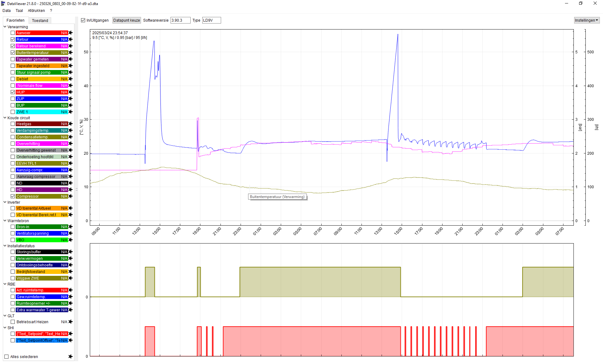
Task: Click the star beside Betriebsart Heizen
Action: point(71,322)
